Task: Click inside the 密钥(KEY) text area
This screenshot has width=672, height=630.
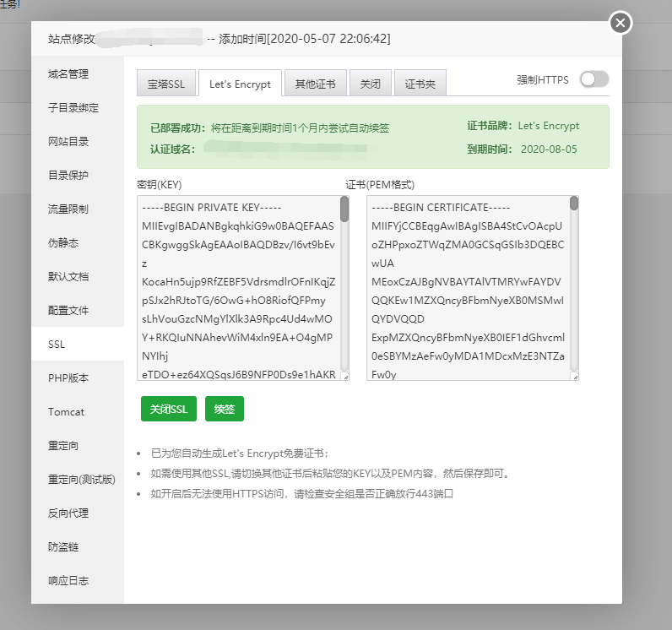Action: click(236, 287)
